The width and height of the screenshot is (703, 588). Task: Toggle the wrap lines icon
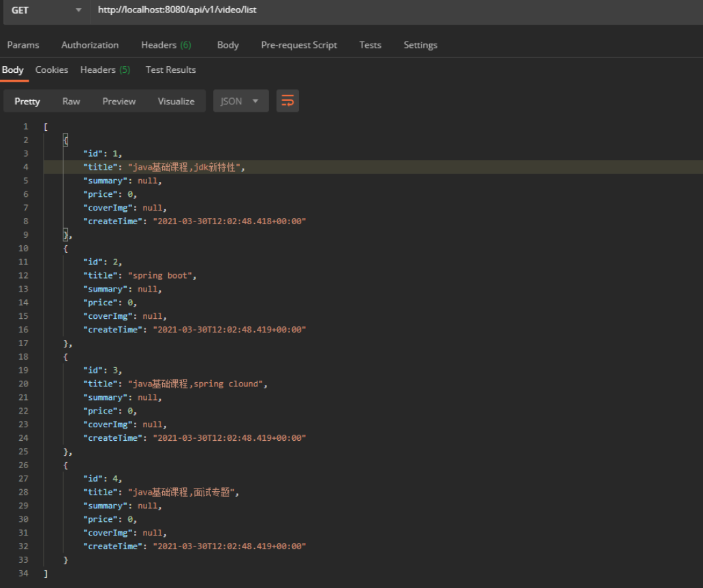click(x=287, y=101)
